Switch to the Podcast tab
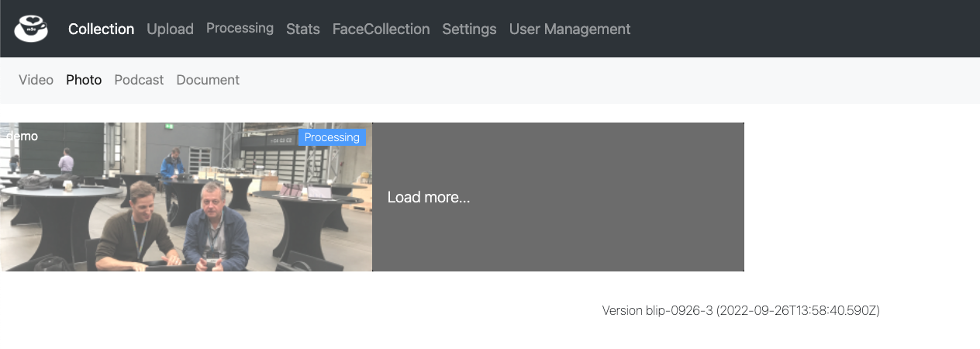 coord(139,80)
